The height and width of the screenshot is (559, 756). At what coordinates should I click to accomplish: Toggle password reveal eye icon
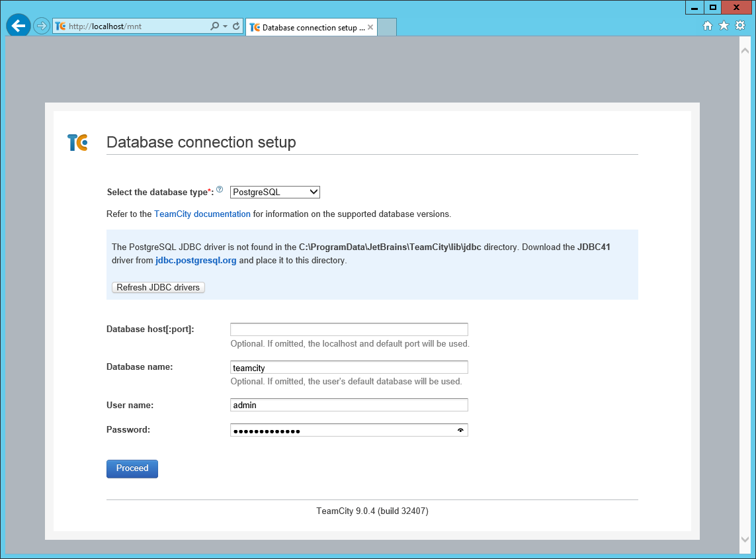(x=460, y=431)
